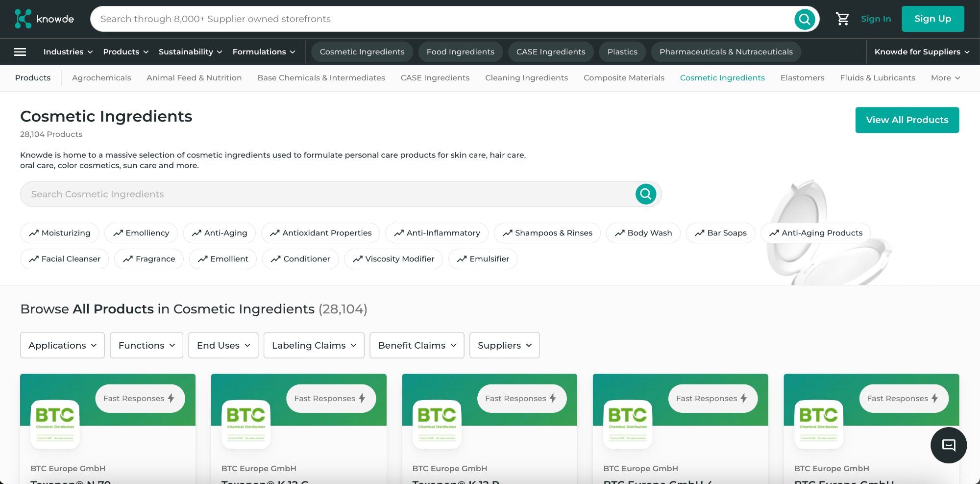This screenshot has width=980, height=484.
Task: Click the Sign Up button
Action: pyautogui.click(x=932, y=19)
